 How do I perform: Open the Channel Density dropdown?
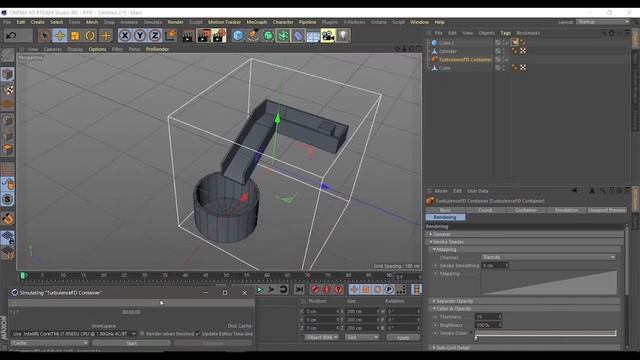549,258
